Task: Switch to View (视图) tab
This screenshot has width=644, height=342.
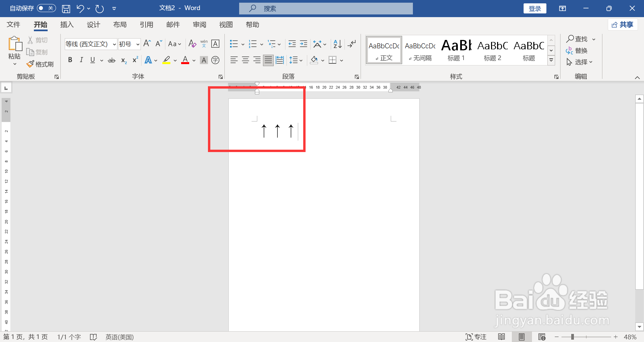Action: (226, 25)
